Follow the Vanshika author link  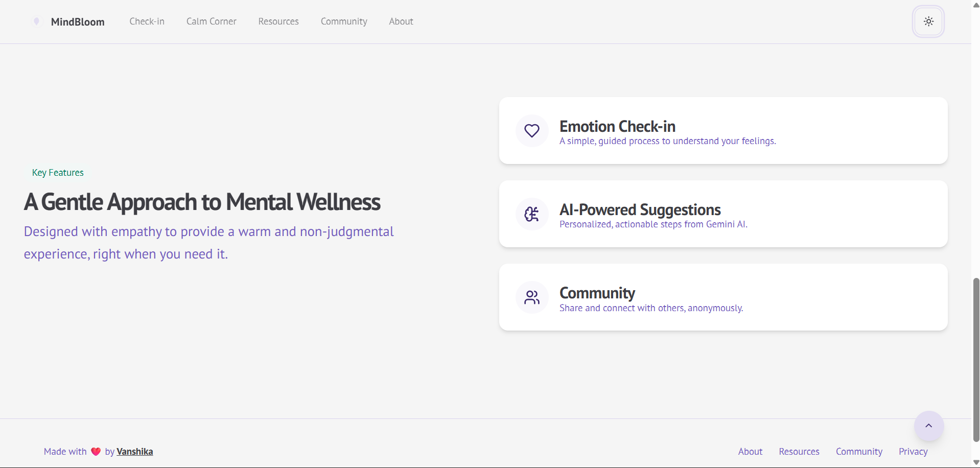[x=135, y=452]
